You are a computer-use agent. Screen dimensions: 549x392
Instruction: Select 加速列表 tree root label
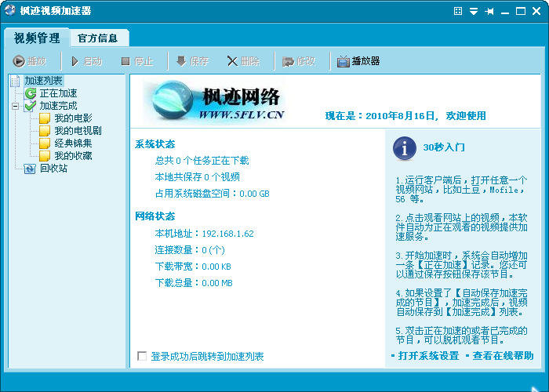coord(43,81)
